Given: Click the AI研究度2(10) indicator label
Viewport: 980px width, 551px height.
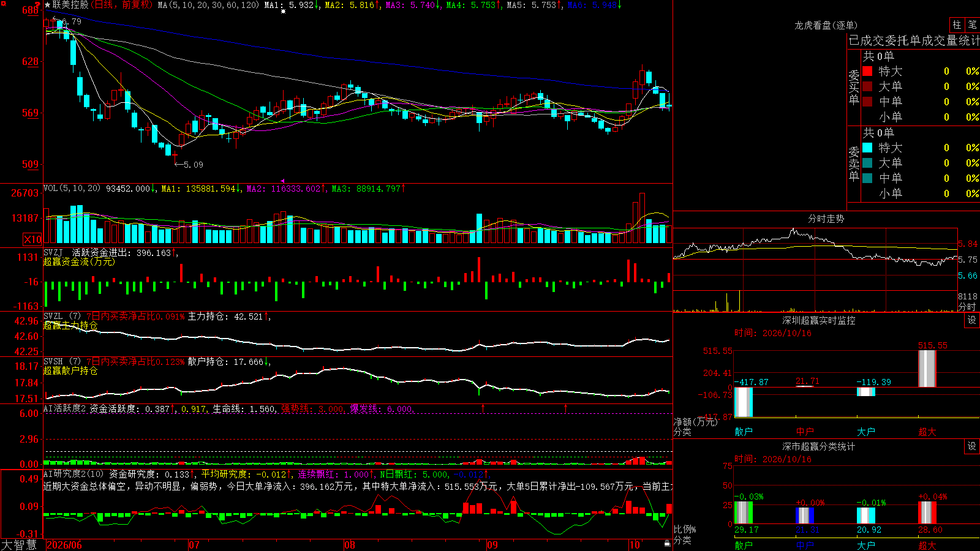Looking at the screenshot, I should tap(73, 474).
